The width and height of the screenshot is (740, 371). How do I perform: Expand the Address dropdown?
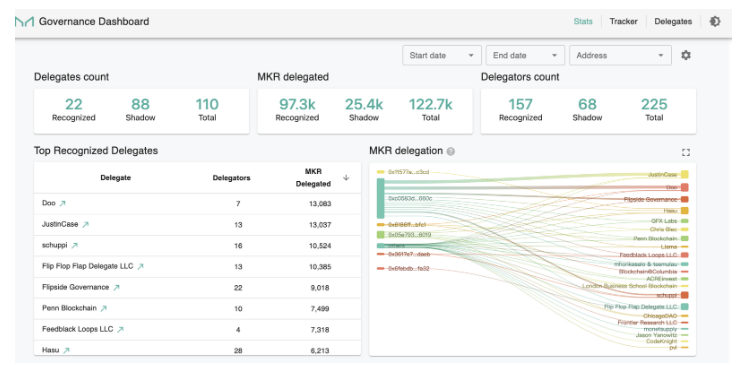(x=620, y=55)
